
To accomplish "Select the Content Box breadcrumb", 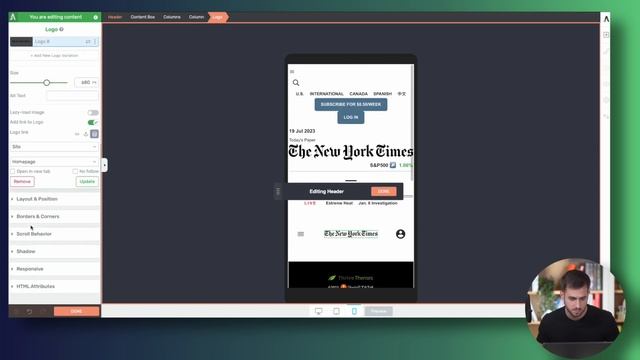I will (x=142, y=17).
